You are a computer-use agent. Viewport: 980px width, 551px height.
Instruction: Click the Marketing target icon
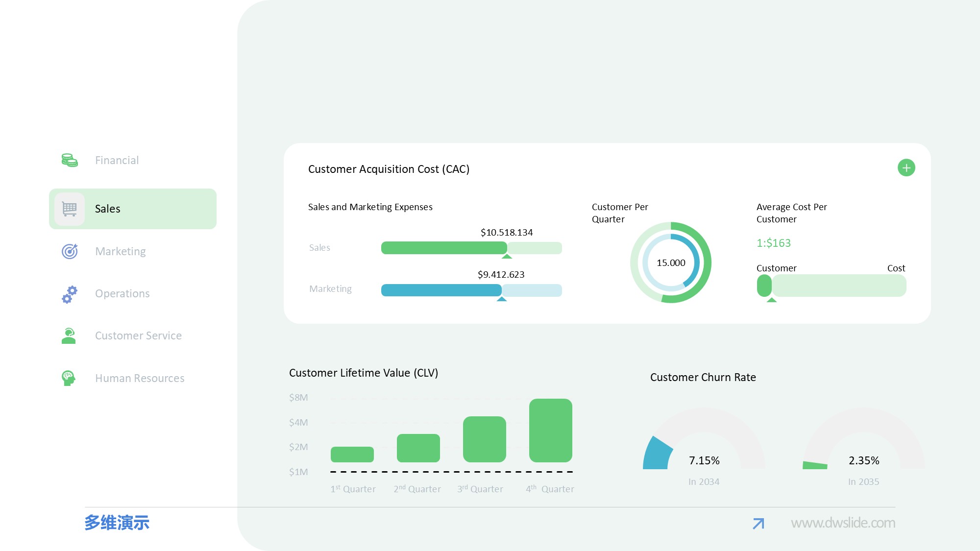[x=70, y=251]
